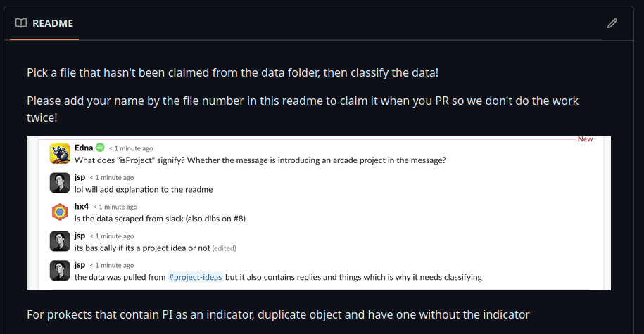Click jsp's avatar beside "its basically if" message
The width and height of the screenshot is (644, 334).
[x=60, y=241]
